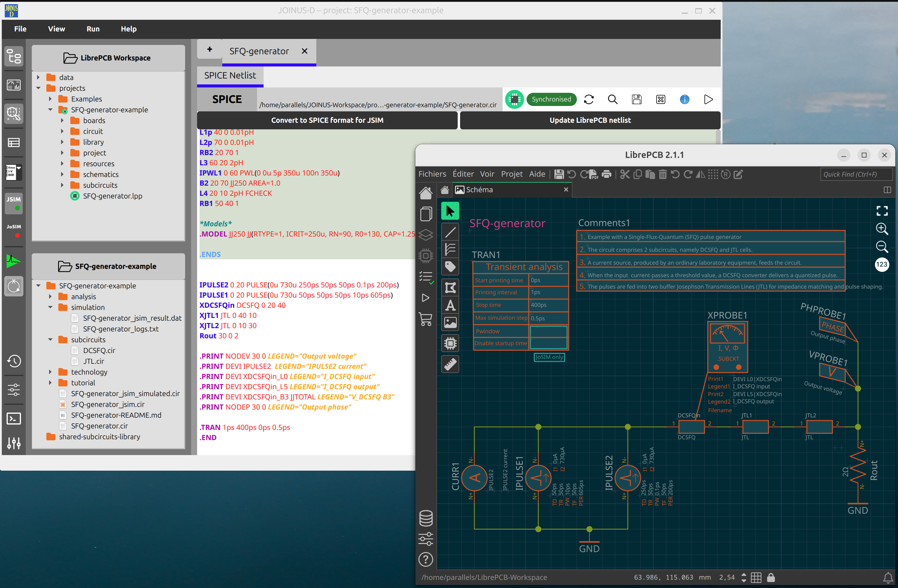The image size is (898, 588).
Task: Open the terminal console icon in sidebar
Action: [14, 418]
